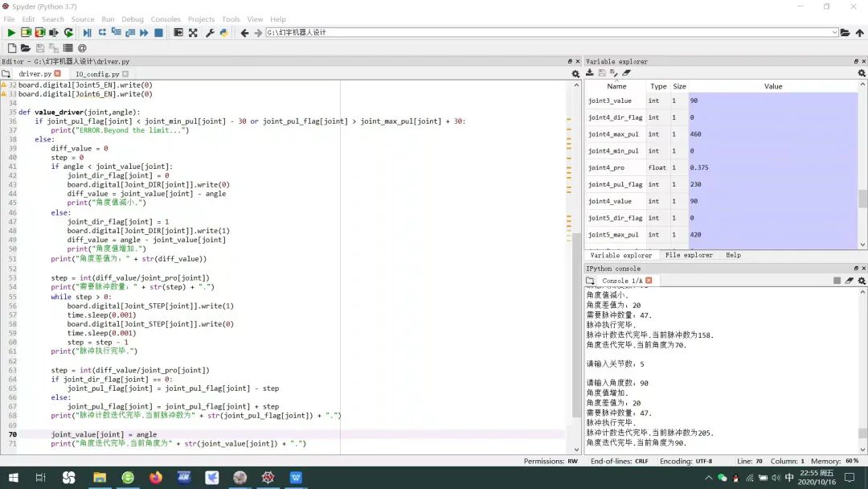Viewport: 868px width, 489px height.
Task: Open the Run menu
Action: pos(108,18)
